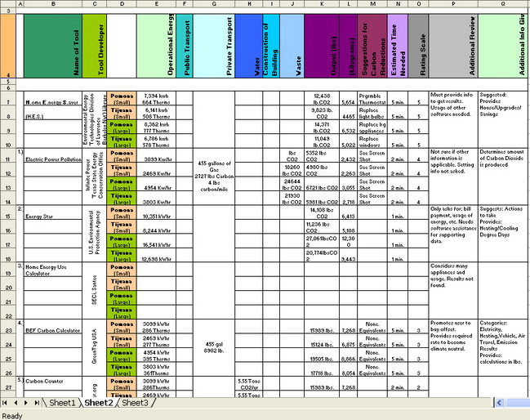Image resolution: width=530 pixels, height=420 pixels.
Task: Click 'U.S. Environmental Protection Agency' cell
Action: click(94, 234)
